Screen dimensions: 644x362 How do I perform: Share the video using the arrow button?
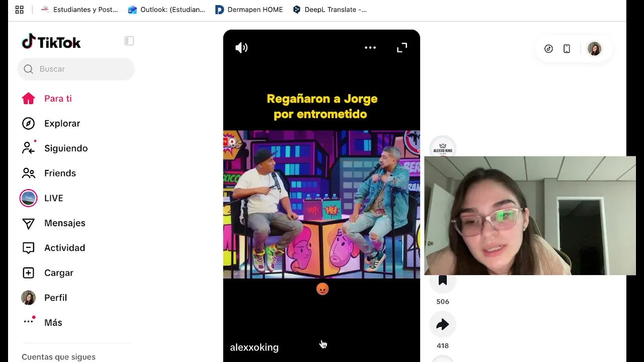pos(443,325)
